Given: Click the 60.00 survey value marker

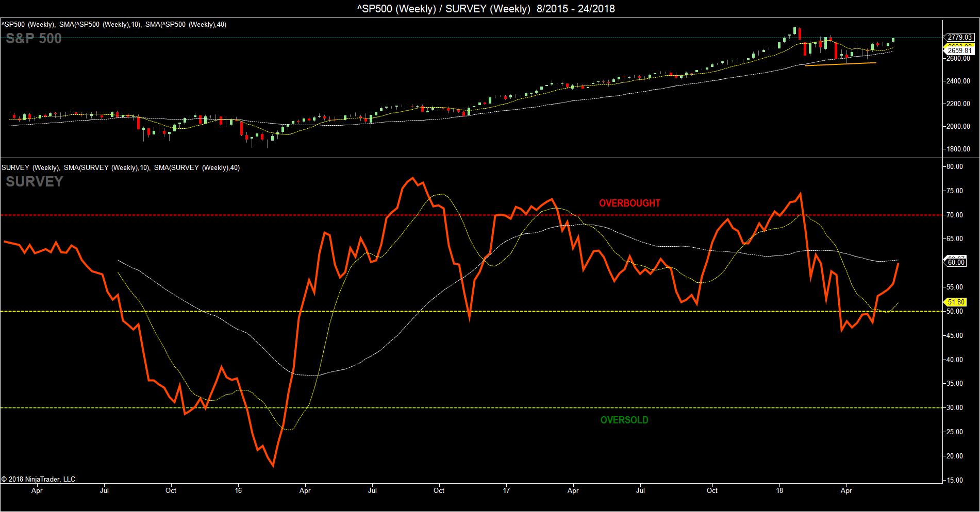Looking at the screenshot, I should click(x=956, y=262).
